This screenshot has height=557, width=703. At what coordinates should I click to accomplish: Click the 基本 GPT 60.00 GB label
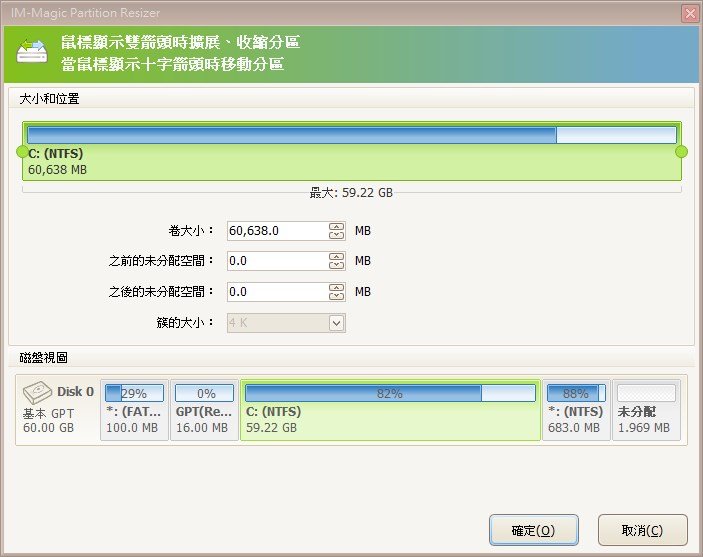coord(48,420)
